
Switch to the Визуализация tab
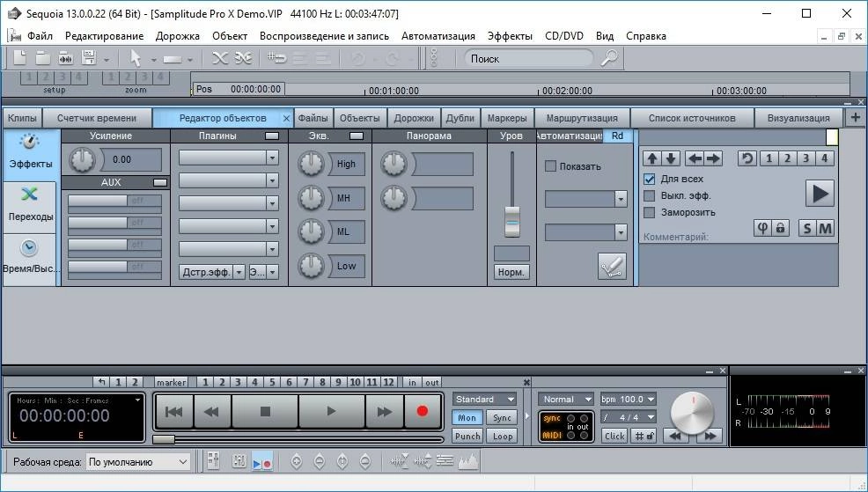point(798,118)
